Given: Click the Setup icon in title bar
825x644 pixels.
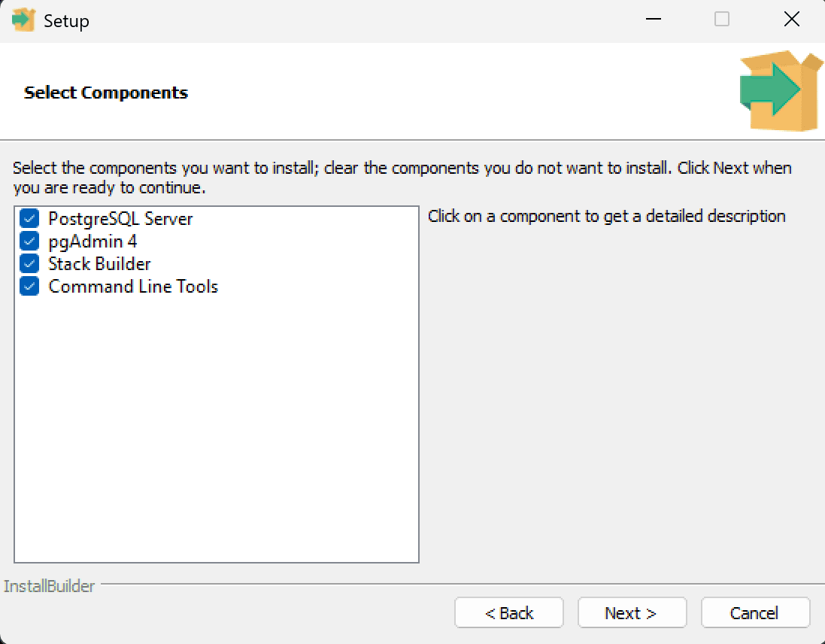Looking at the screenshot, I should (x=24, y=20).
